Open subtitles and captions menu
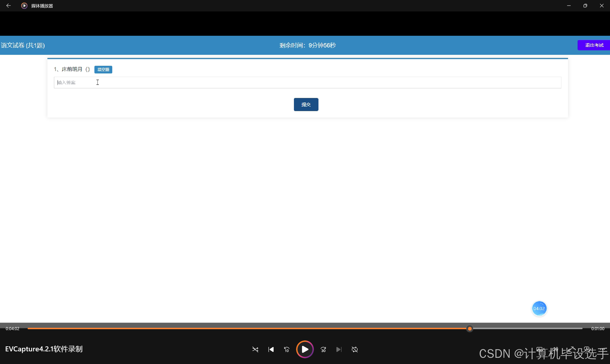Image resolution: width=610 pixels, height=364 pixels. (540, 349)
